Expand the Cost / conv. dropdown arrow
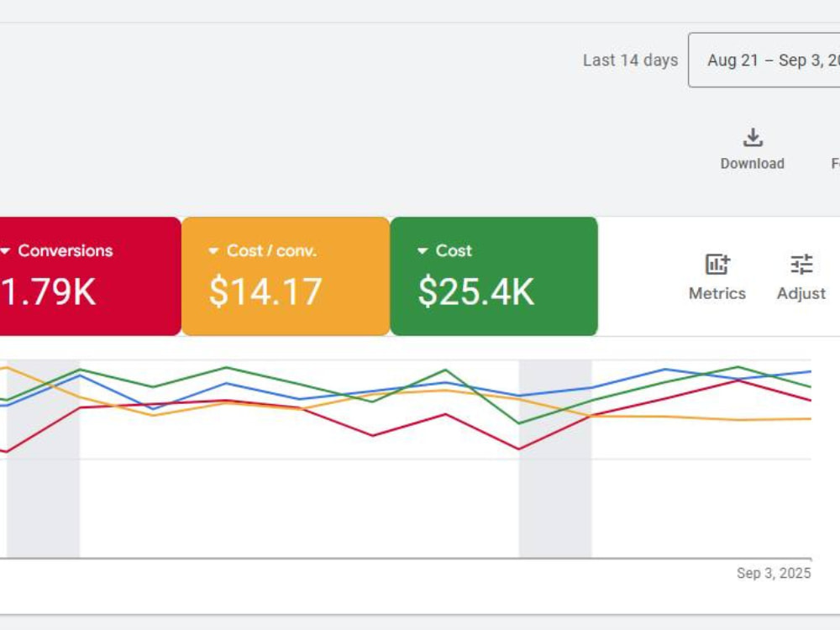This screenshot has width=840, height=630. click(x=213, y=250)
